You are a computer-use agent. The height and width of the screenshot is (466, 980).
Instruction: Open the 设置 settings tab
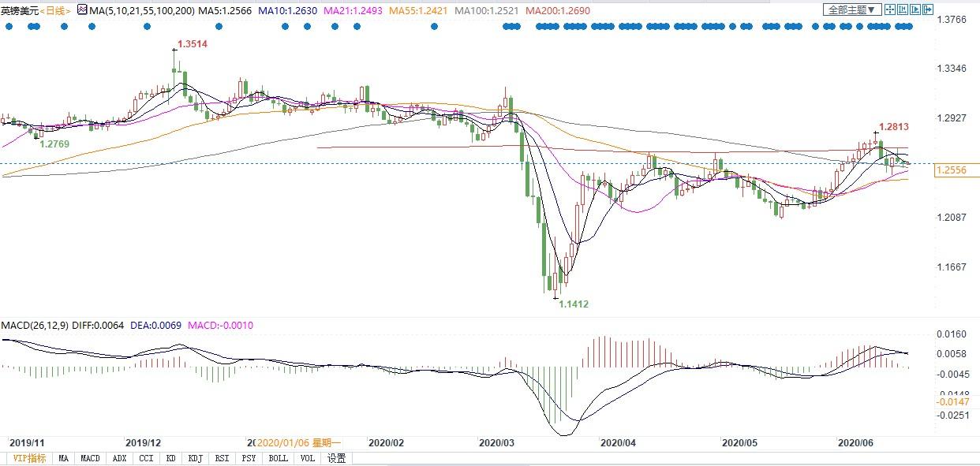point(336,458)
